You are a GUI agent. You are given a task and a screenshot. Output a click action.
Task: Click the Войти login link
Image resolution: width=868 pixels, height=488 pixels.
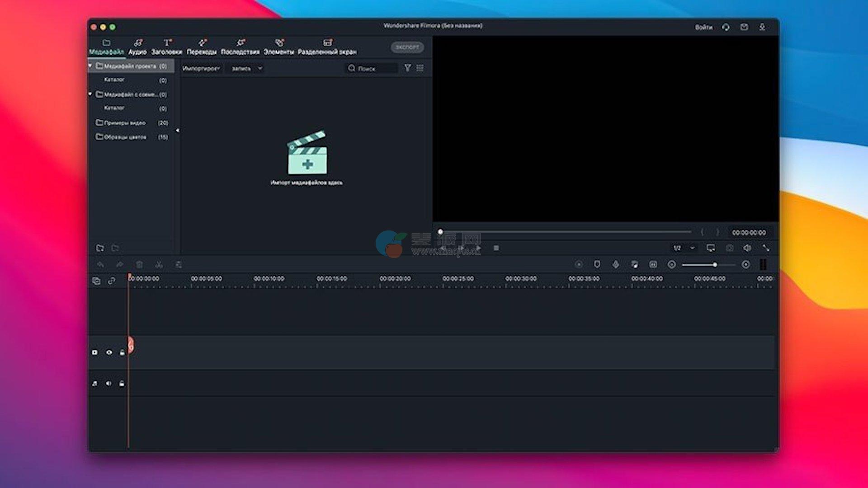point(703,27)
